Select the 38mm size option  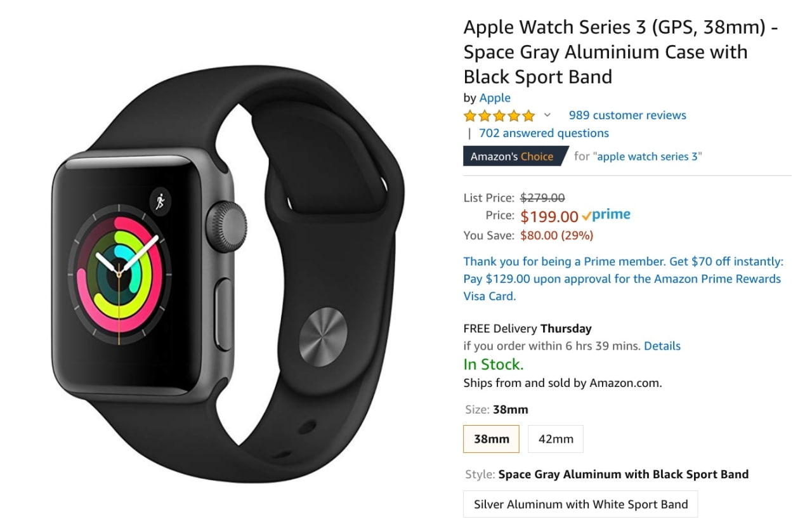click(491, 438)
